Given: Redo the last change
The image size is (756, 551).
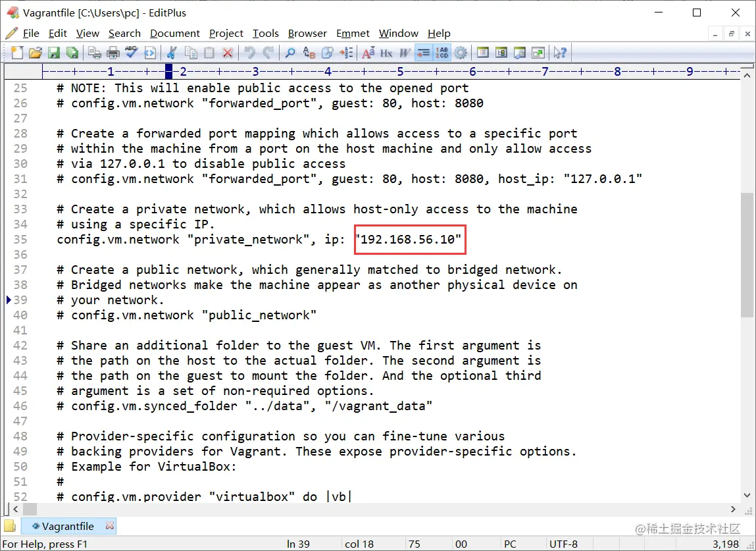Looking at the screenshot, I should [x=268, y=53].
